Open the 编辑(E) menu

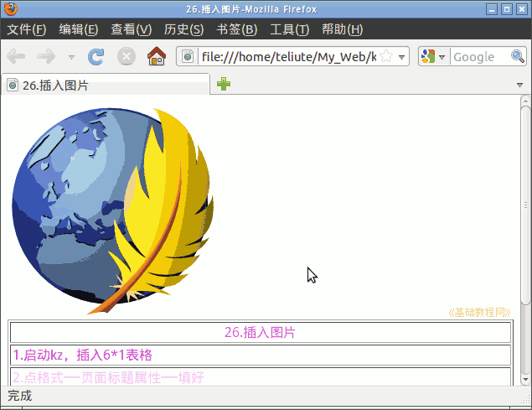pyautogui.click(x=79, y=29)
